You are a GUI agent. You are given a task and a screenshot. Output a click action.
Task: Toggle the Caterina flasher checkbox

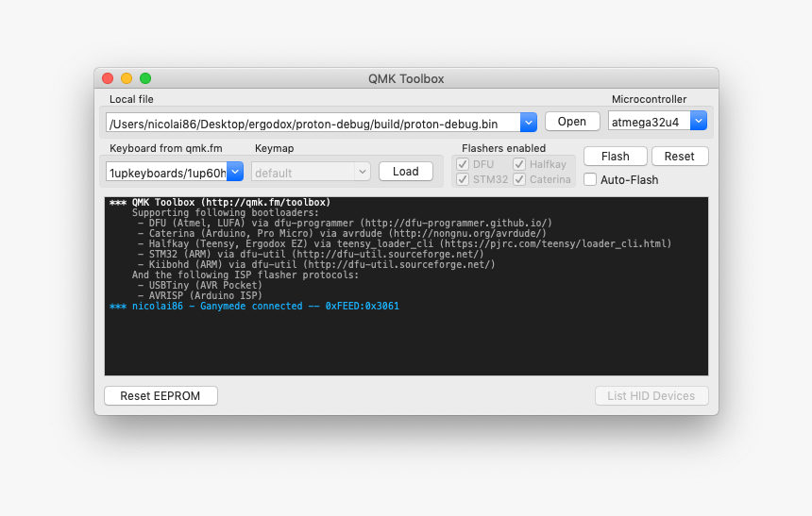[x=519, y=179]
